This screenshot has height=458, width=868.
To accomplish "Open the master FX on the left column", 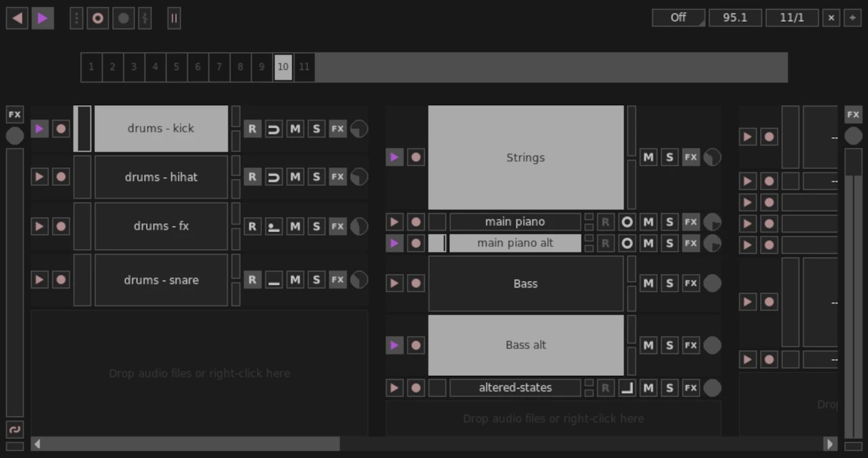I will point(14,114).
